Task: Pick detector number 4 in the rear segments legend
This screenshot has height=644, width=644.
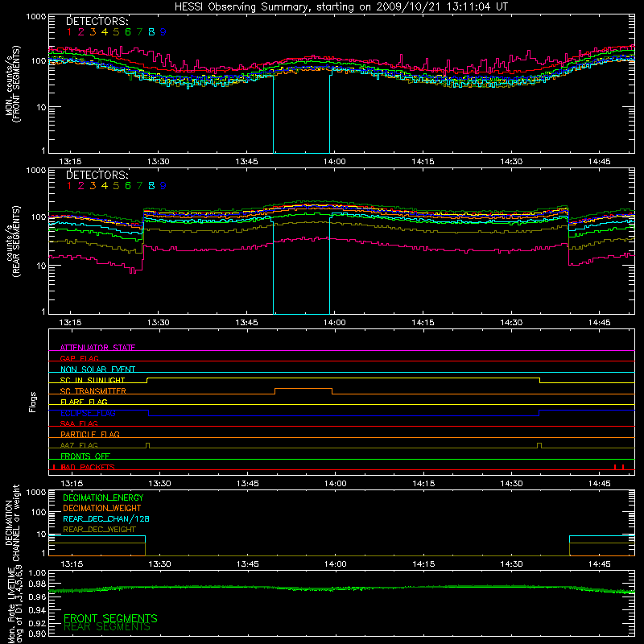Action: [x=105, y=186]
